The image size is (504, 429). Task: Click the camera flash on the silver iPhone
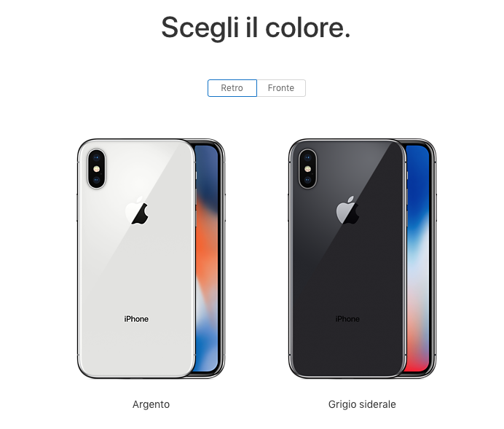(x=96, y=169)
